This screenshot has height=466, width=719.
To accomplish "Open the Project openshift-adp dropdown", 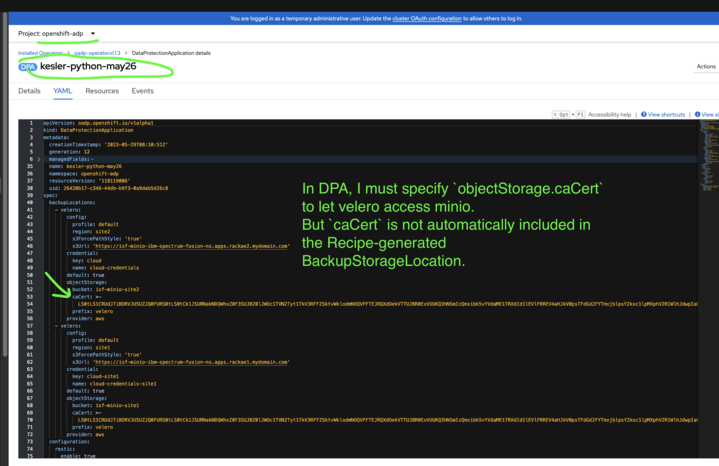I will click(x=56, y=33).
